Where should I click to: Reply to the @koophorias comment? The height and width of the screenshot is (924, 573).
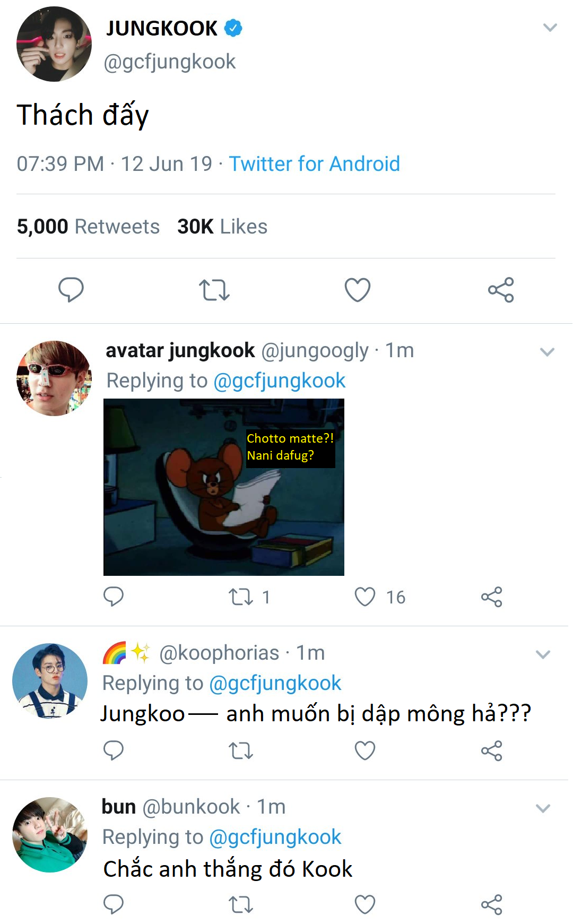point(113,750)
